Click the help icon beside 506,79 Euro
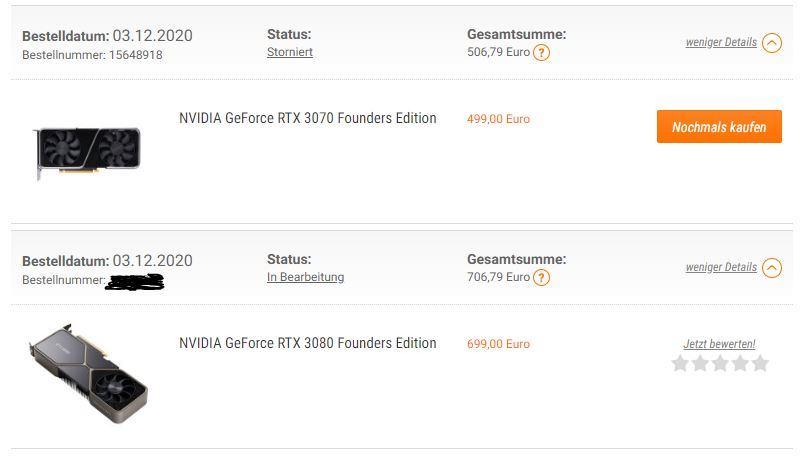The width and height of the screenshot is (800, 465). (x=541, y=53)
